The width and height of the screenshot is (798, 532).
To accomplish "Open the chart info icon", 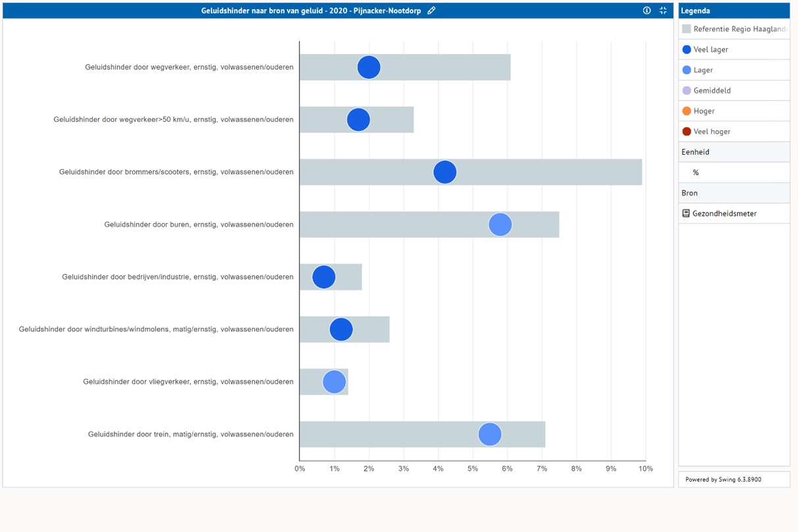I will pos(647,11).
